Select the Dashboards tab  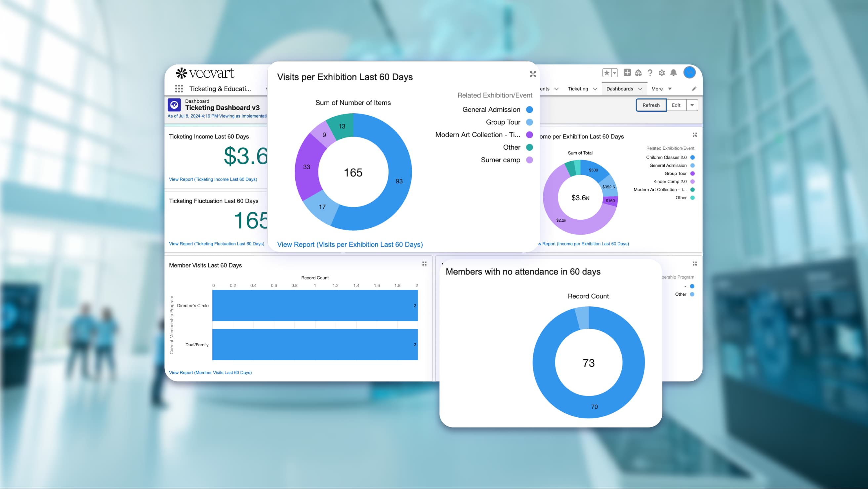coord(620,89)
